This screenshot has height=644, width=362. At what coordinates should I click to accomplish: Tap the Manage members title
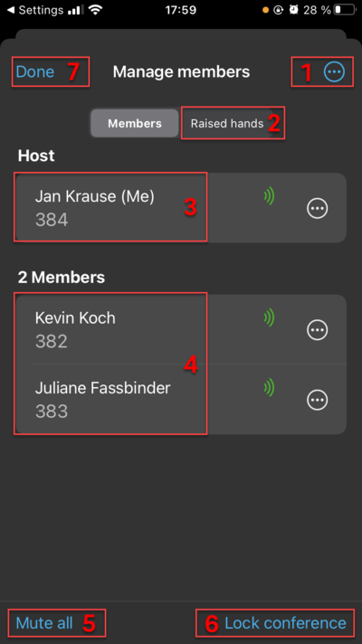pyautogui.click(x=181, y=71)
